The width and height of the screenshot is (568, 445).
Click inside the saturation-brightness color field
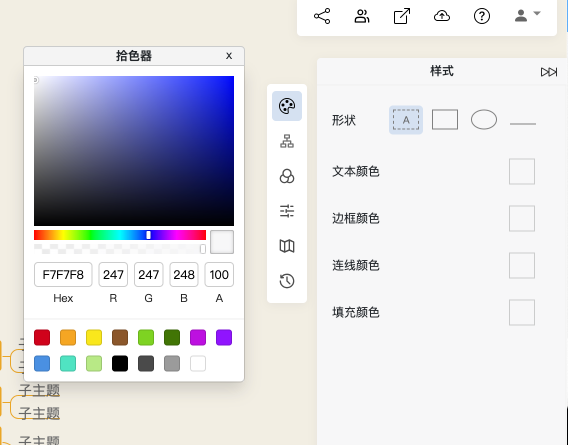[x=134, y=151]
